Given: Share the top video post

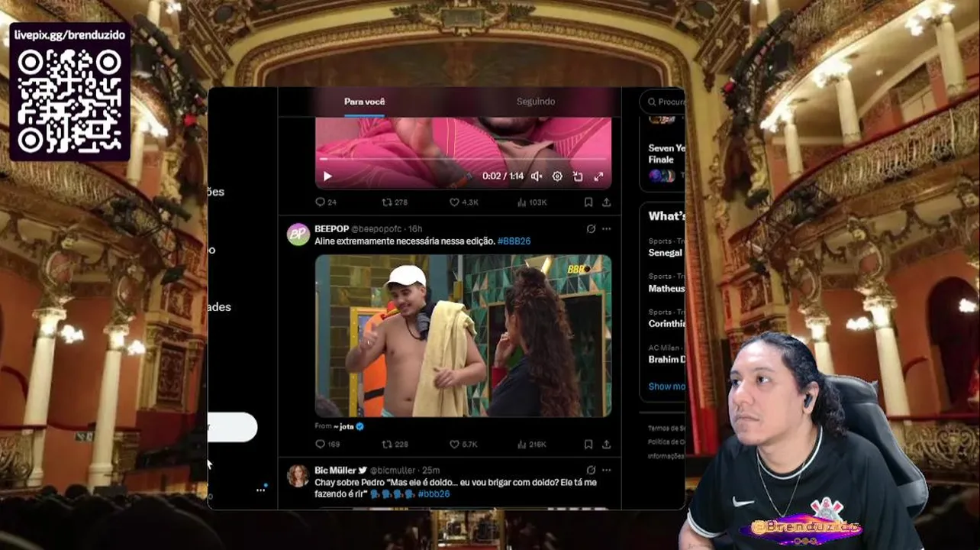Looking at the screenshot, I should point(606,202).
